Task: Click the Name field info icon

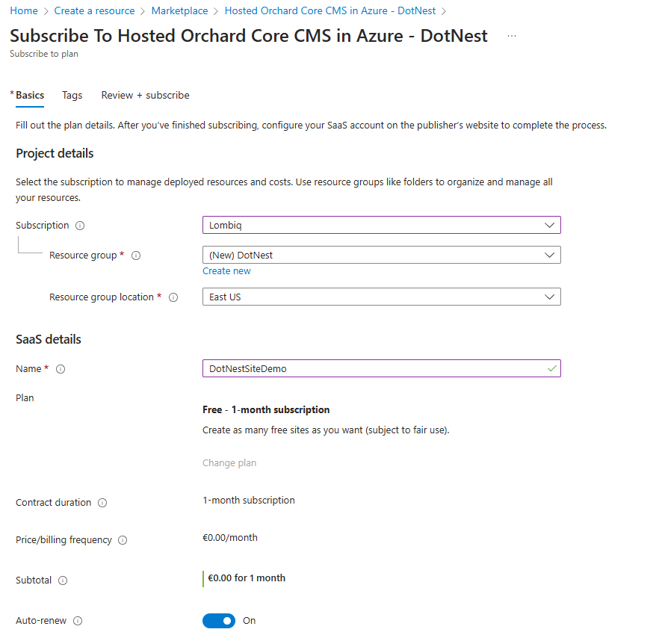Action: [x=61, y=369]
